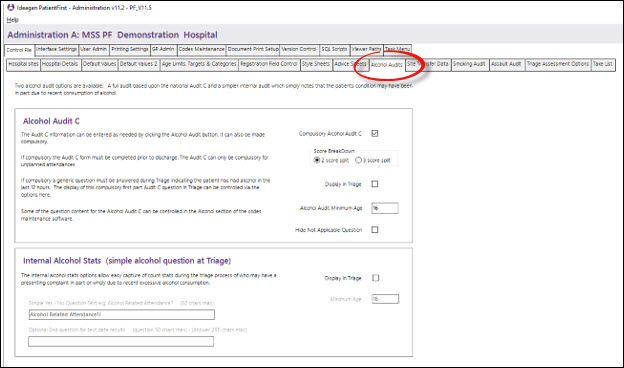Untick Compulsory Alcohol Audit C checkbox
Viewport: 624px width, 368px height.
coord(374,133)
